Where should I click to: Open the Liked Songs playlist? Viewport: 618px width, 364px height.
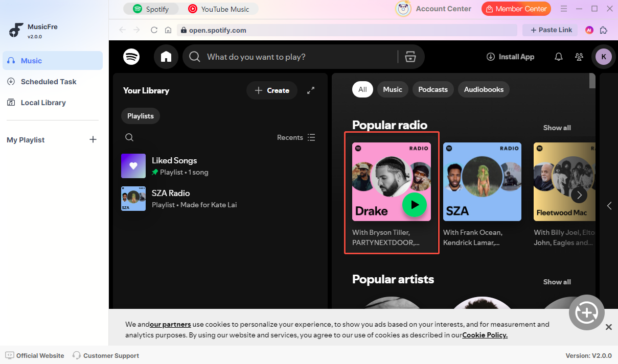(219, 166)
